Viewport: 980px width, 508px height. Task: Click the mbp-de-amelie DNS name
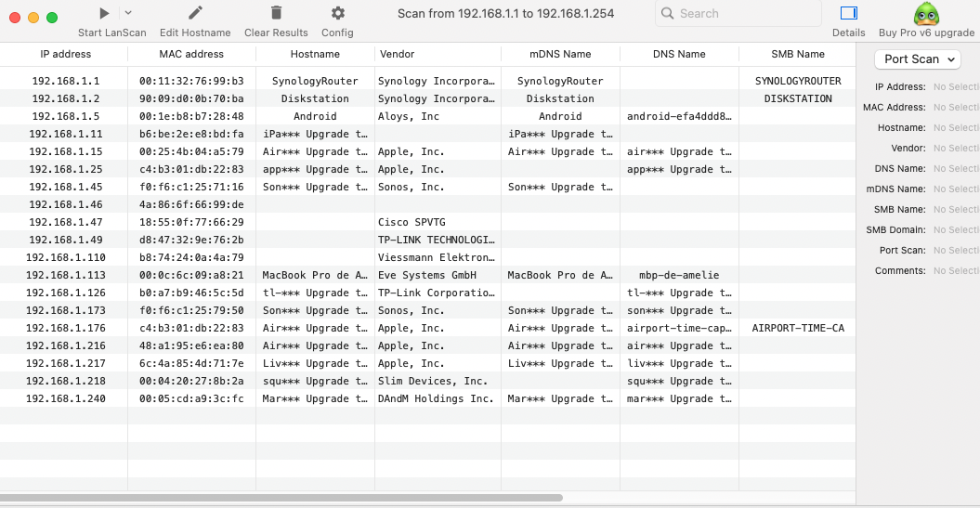[x=679, y=275]
